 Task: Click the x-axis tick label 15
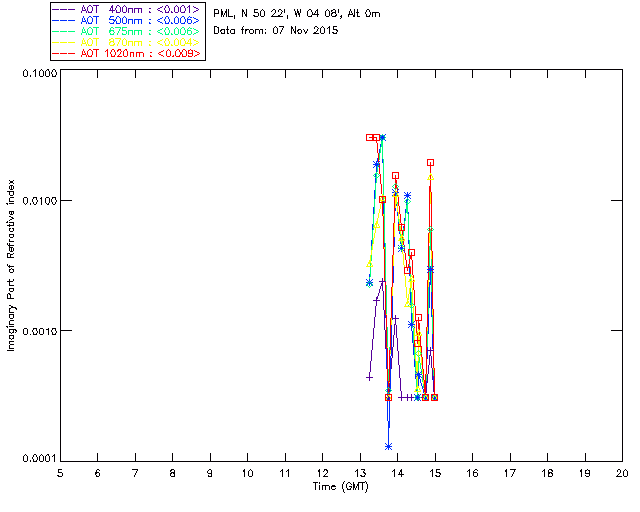(x=435, y=474)
